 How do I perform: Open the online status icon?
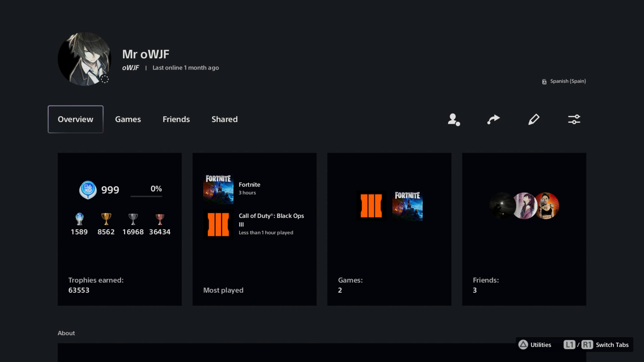pyautogui.click(x=454, y=119)
